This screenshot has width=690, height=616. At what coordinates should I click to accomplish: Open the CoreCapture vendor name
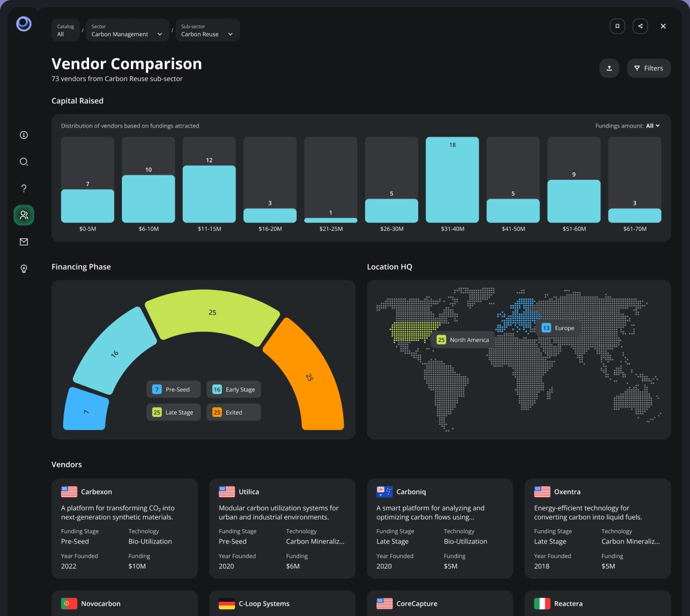[x=417, y=604]
